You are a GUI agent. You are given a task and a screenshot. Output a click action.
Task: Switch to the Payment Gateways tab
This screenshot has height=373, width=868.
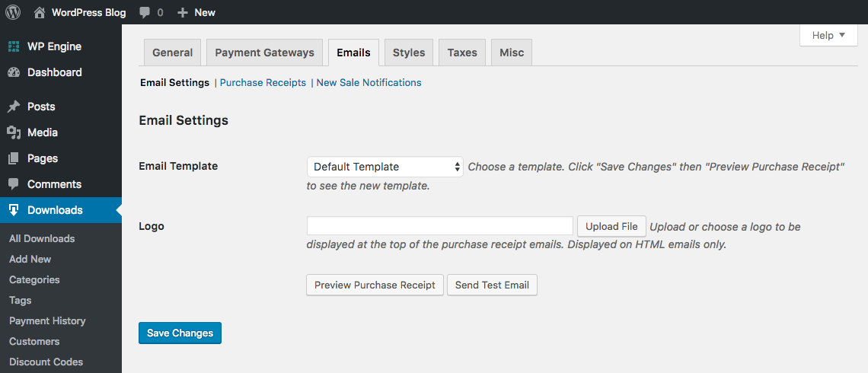(265, 53)
